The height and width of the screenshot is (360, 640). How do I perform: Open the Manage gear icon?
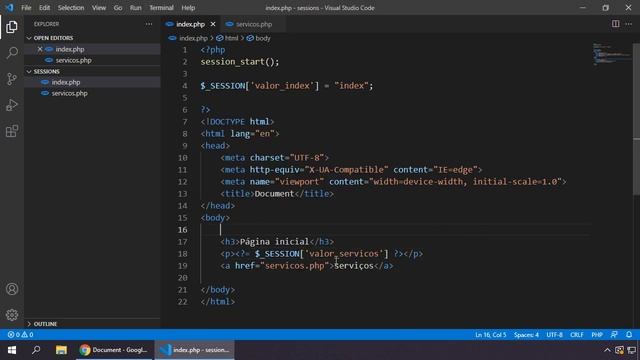click(x=12, y=315)
